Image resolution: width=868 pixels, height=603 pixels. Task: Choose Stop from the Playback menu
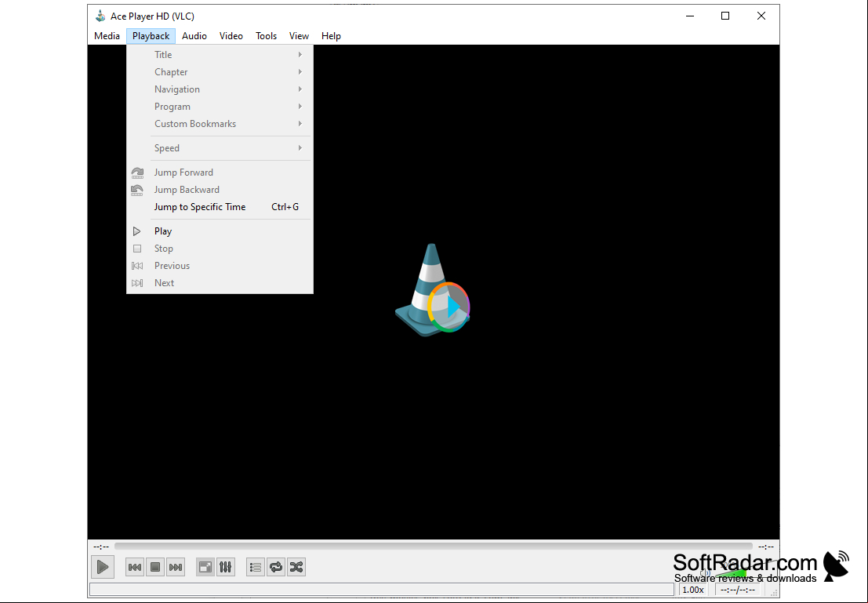[x=220, y=248]
